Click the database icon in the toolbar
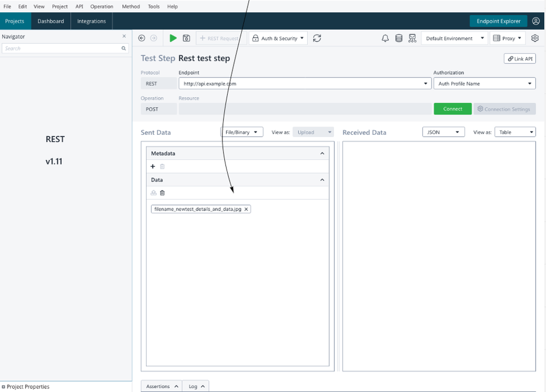Viewport: 546px width, 392px height. click(399, 38)
